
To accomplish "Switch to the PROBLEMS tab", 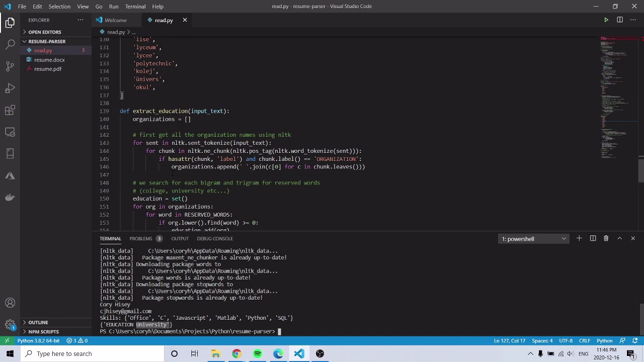I will tap(140, 239).
